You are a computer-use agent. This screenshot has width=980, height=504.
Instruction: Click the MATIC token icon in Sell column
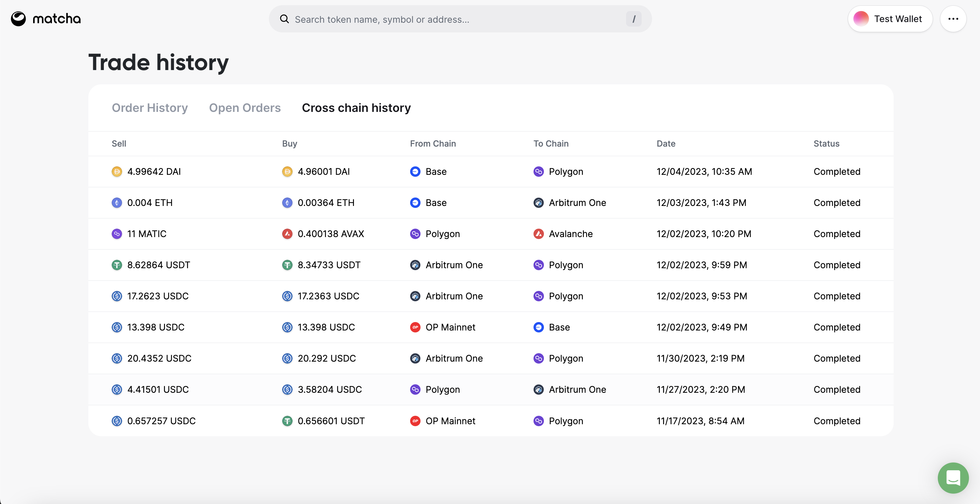coord(117,234)
